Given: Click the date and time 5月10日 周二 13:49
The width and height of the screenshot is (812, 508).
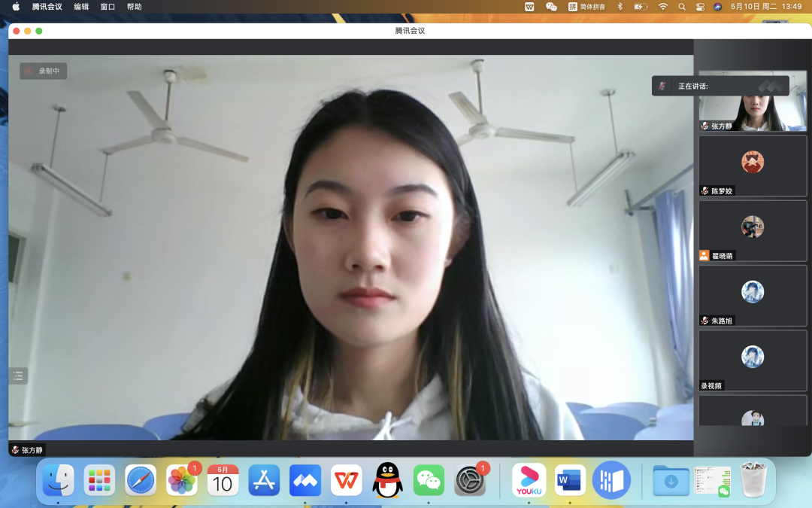Looking at the screenshot, I should coord(766,7).
